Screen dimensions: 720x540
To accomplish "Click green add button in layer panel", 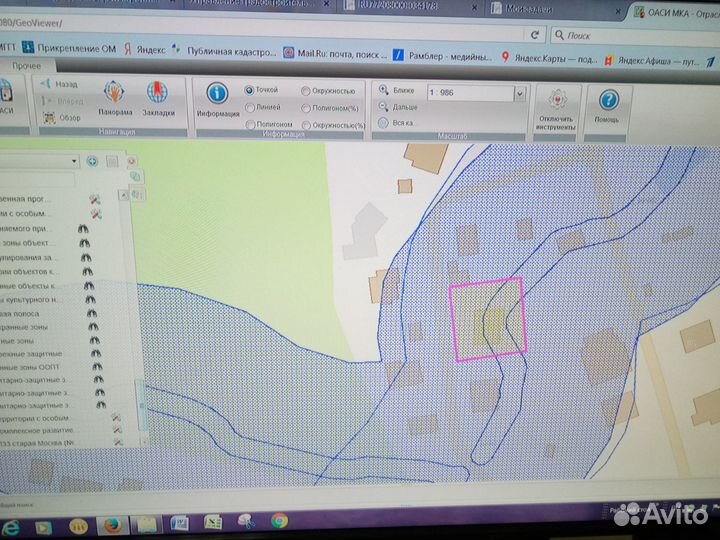I will tap(92, 160).
